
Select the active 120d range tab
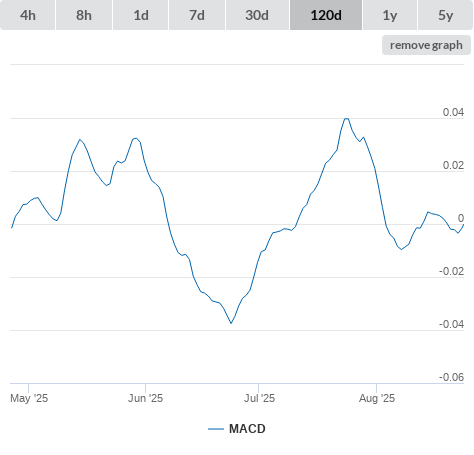coord(326,15)
